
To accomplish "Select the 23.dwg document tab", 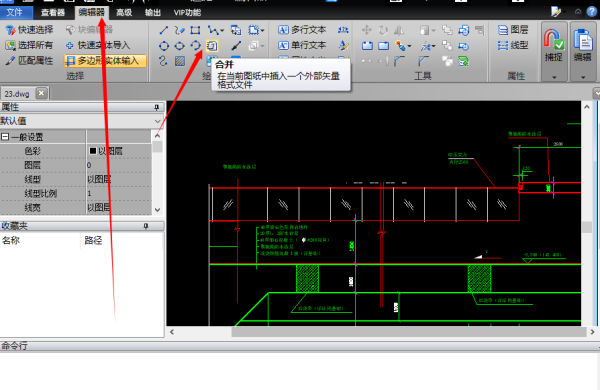I will coord(17,93).
